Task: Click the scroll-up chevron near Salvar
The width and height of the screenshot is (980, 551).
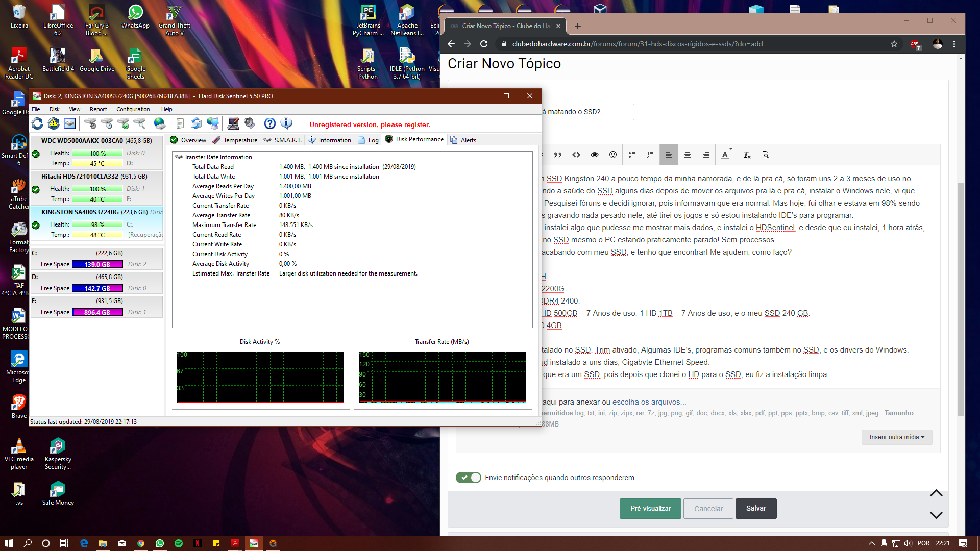Action: click(936, 493)
